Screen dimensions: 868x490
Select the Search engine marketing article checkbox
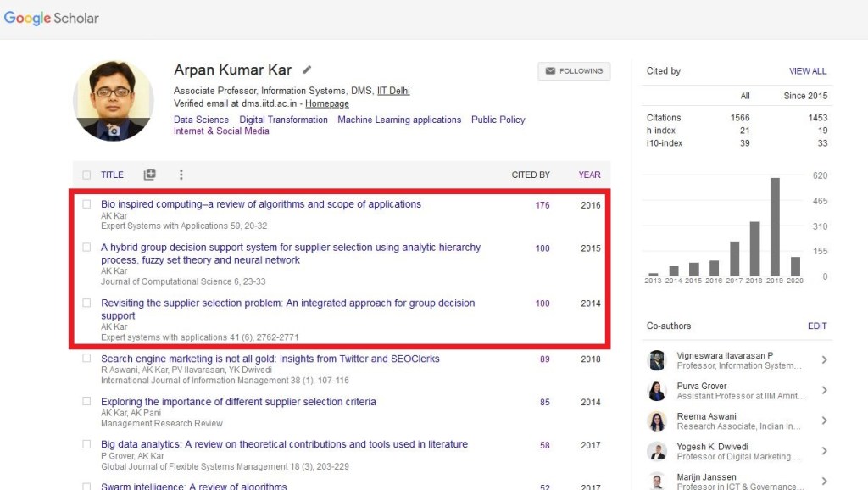tap(86, 359)
